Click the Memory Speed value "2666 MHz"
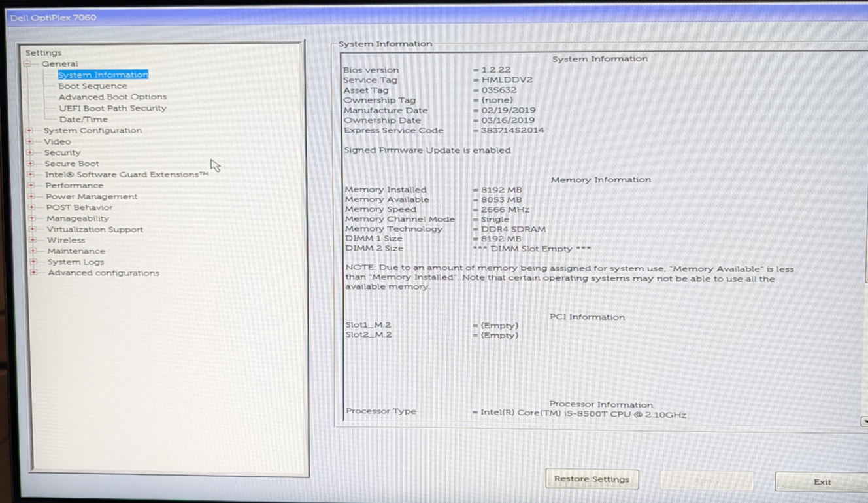The image size is (868, 503). coord(505,209)
